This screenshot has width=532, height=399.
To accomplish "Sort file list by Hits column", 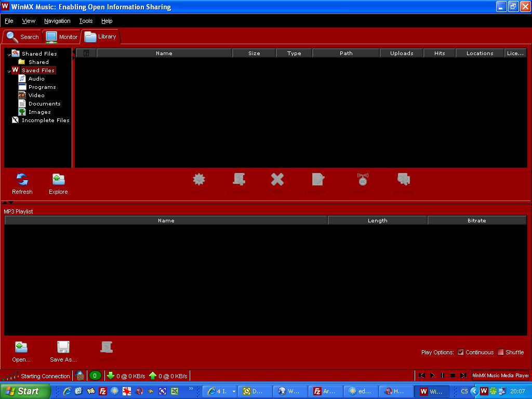I will point(440,54).
